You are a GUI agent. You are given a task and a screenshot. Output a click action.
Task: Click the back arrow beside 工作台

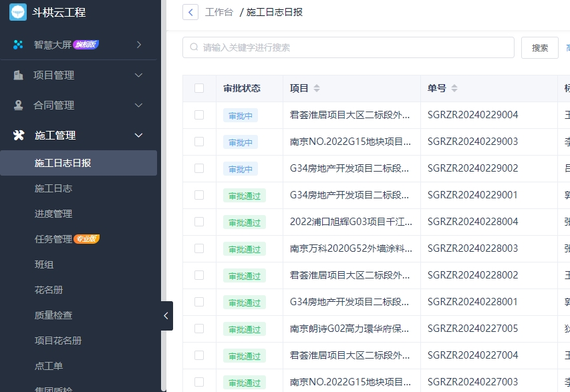pos(190,12)
